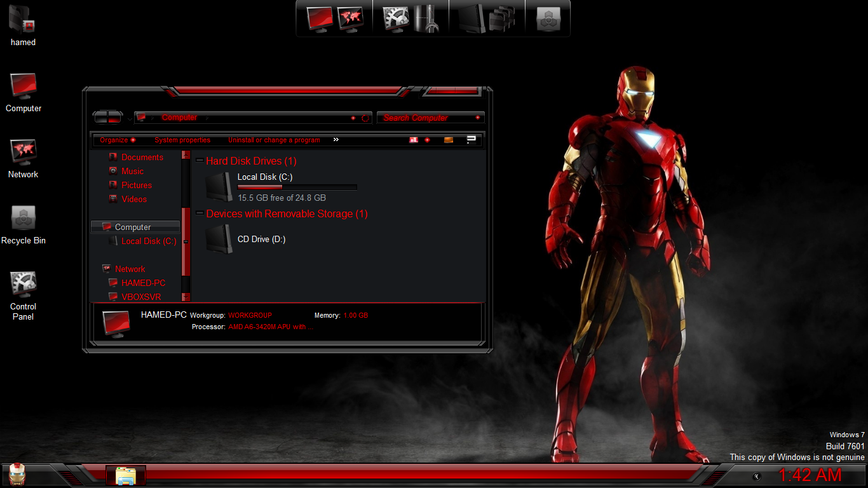Click the black upright drive icon in top dock

coord(472,18)
